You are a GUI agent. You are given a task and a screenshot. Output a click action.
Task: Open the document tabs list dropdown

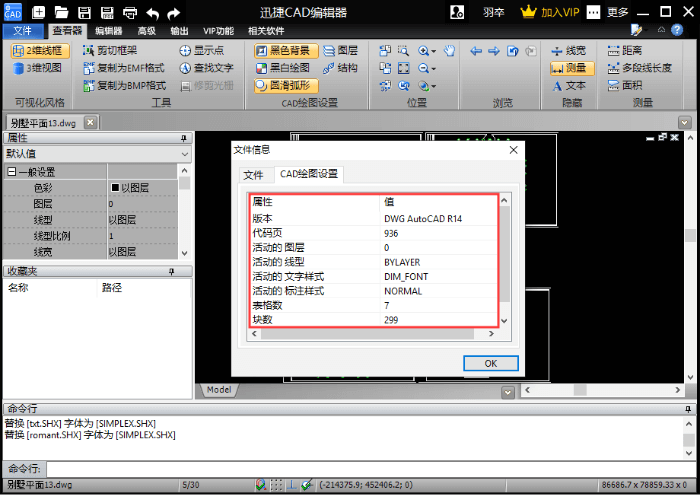click(684, 122)
